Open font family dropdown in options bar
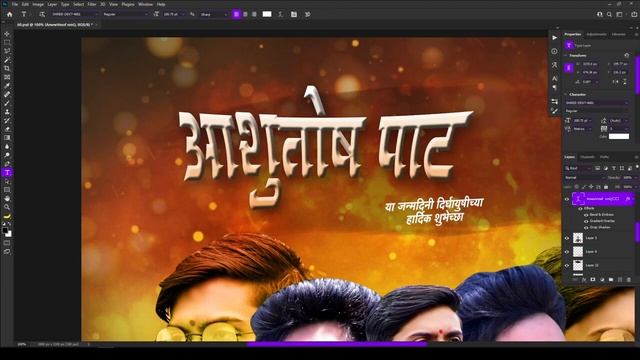640x360 pixels. click(75, 14)
